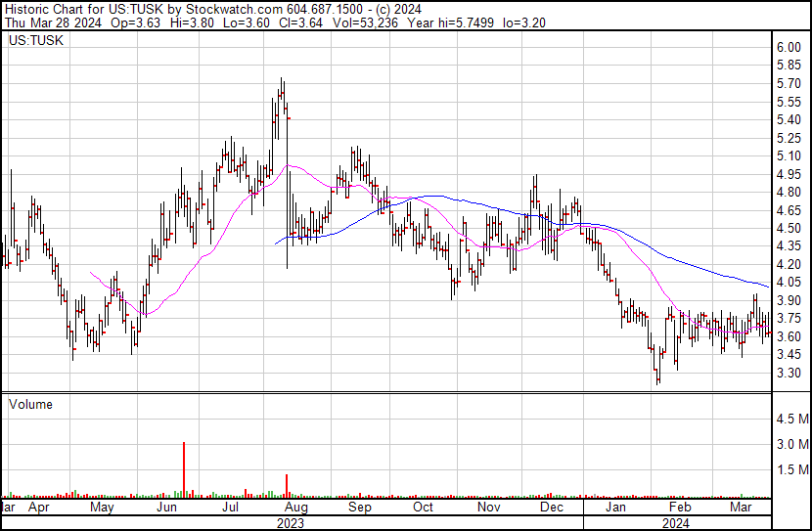Click the 6.00 price axis label

pos(789,48)
